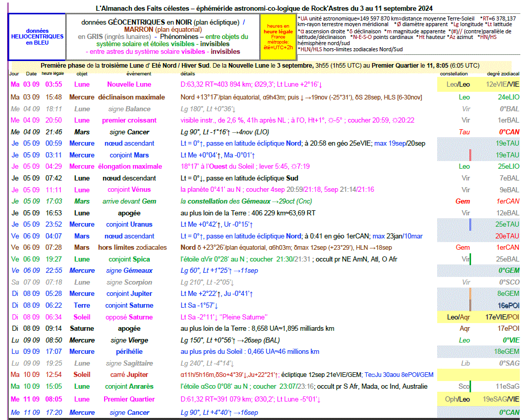Screen dimensions: 527x420
Task: Click the "25eTAU" zodiac degree cell
Action: [507, 225]
